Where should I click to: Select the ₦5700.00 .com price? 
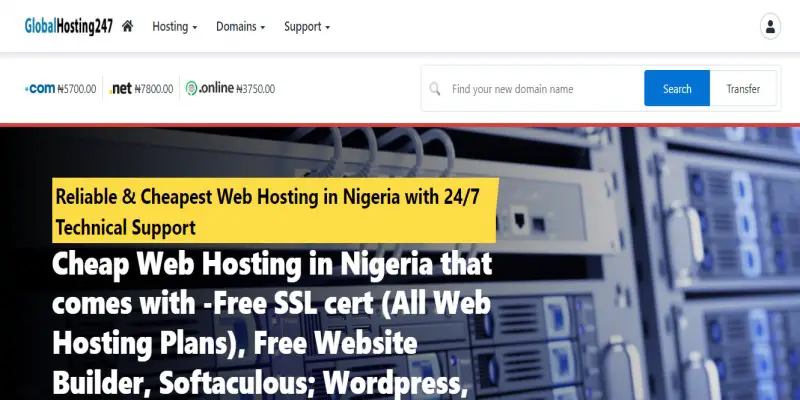77,89
